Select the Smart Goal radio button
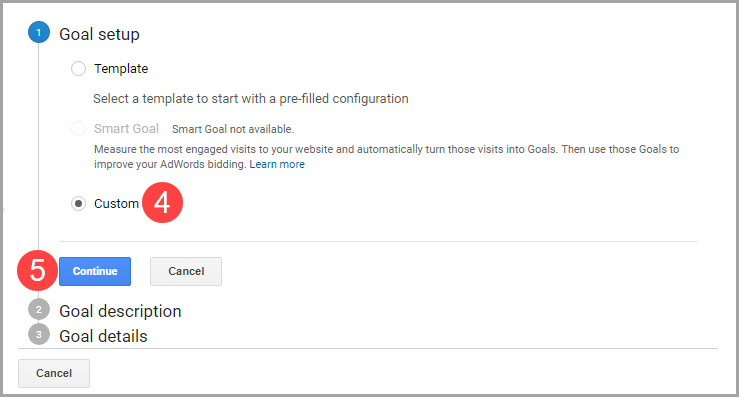This screenshot has width=739, height=397. [78, 128]
